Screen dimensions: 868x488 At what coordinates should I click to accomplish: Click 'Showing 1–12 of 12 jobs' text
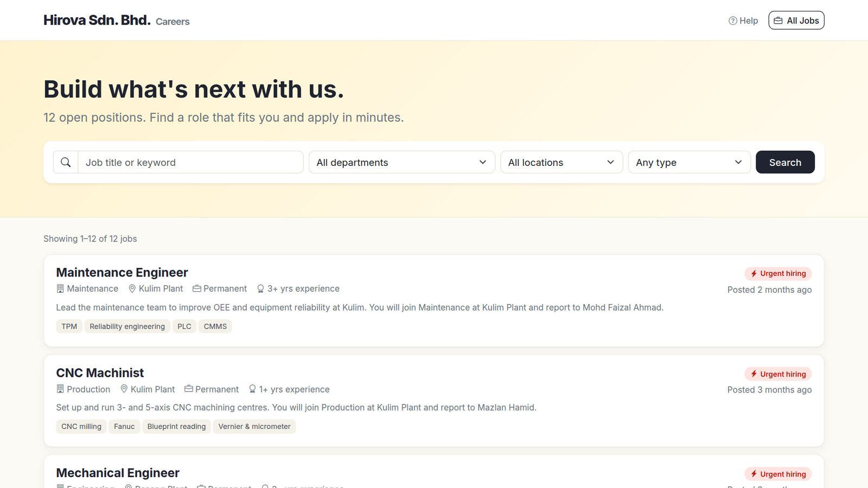coord(90,239)
